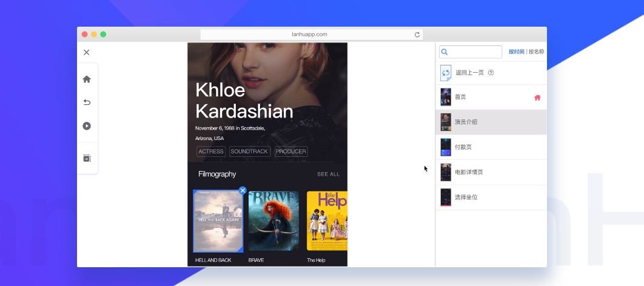
Task: Click the PRODUCER tag
Action: [291, 151]
